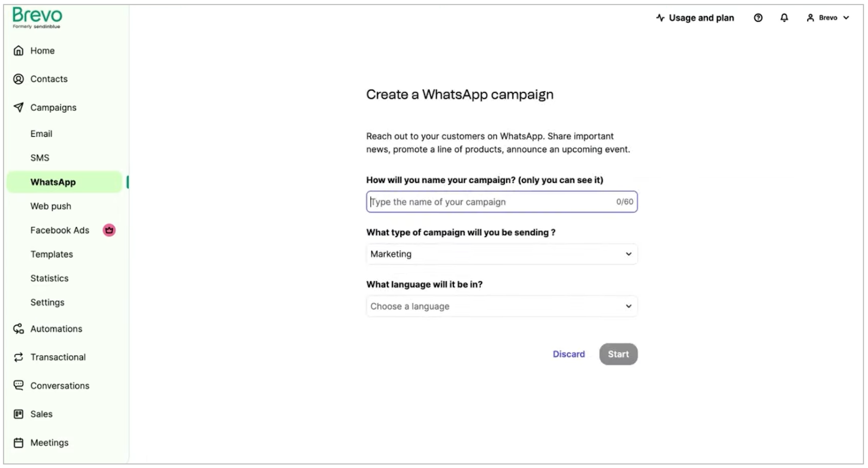Open Meetings menu item
This screenshot has height=468, width=868.
[49, 443]
